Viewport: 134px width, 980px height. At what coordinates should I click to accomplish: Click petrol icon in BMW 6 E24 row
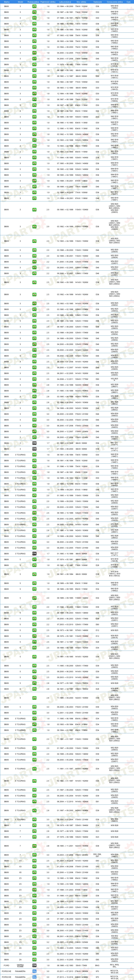tap(34, 826)
